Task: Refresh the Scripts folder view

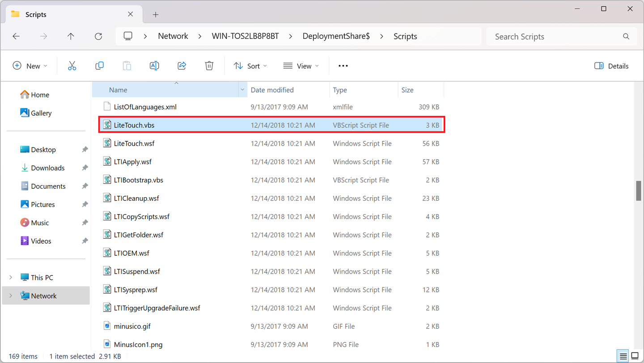Action: pos(98,36)
